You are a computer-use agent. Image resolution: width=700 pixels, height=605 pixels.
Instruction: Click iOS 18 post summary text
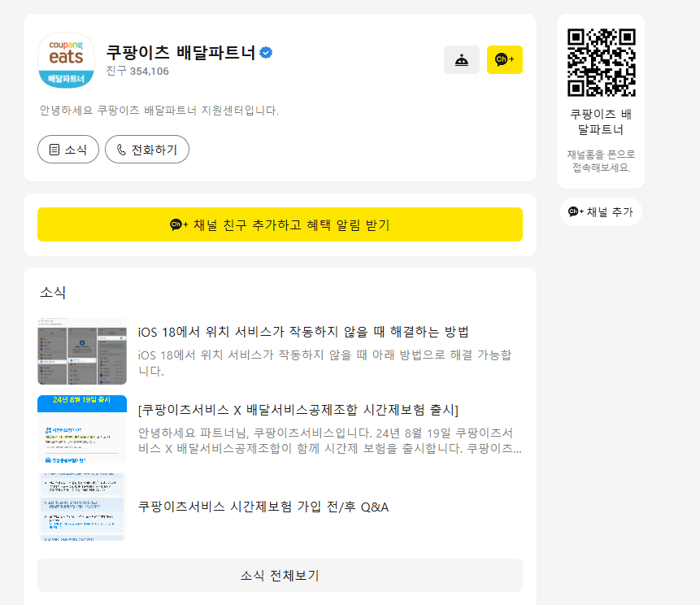324,363
